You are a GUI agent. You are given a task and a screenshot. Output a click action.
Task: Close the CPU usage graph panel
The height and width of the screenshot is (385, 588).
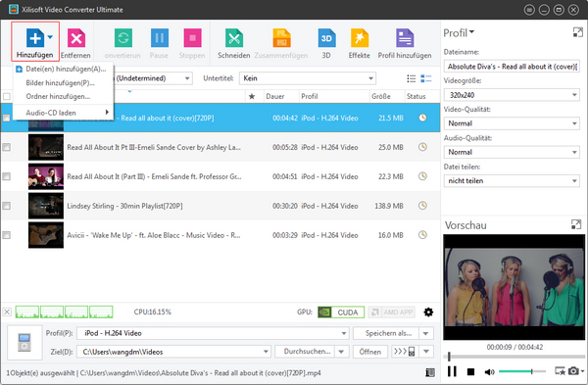click(7, 312)
